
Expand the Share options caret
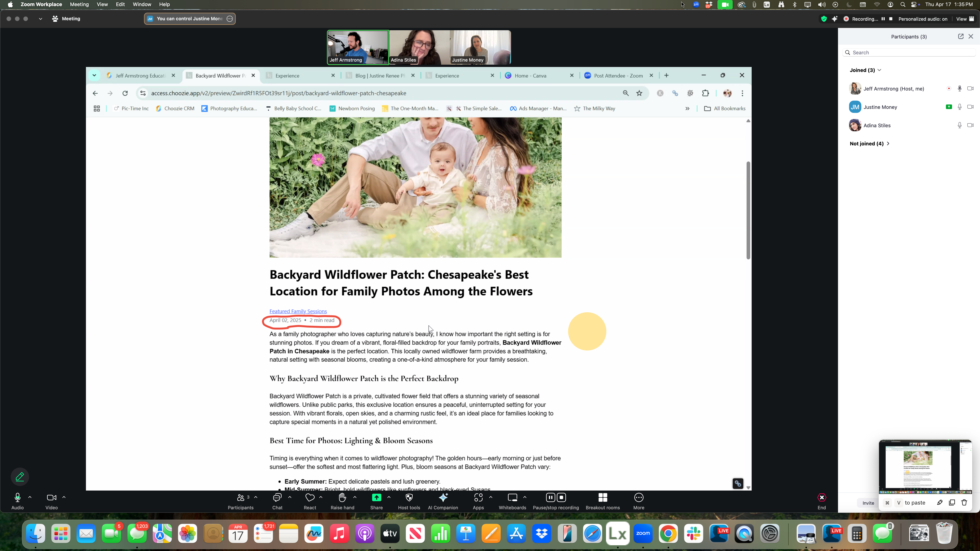pos(389,497)
